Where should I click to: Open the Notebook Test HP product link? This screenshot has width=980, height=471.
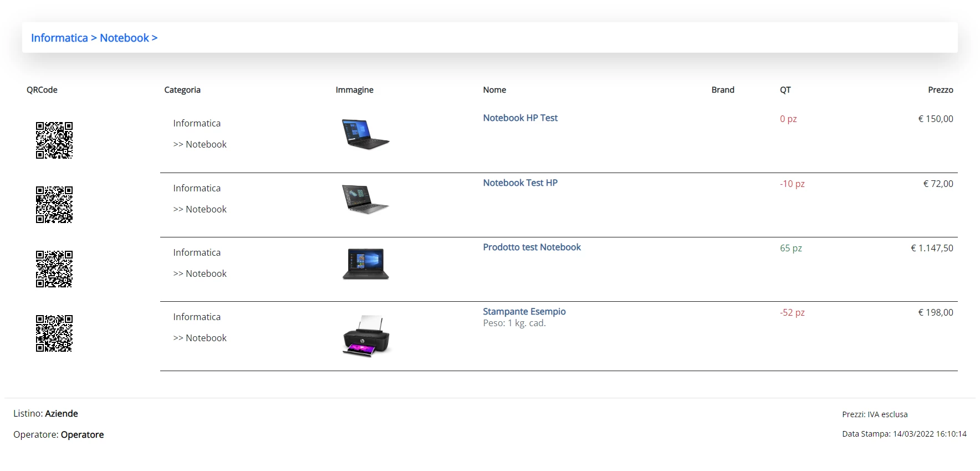click(x=520, y=183)
